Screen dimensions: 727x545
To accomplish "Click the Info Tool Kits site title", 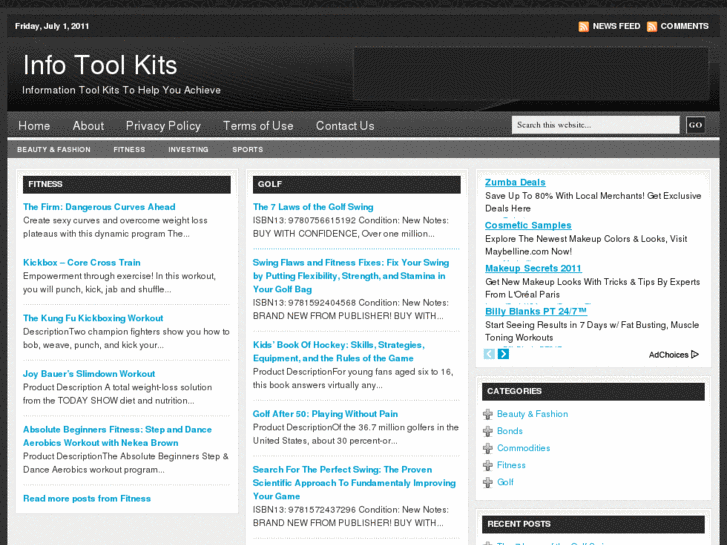I will 100,65.
